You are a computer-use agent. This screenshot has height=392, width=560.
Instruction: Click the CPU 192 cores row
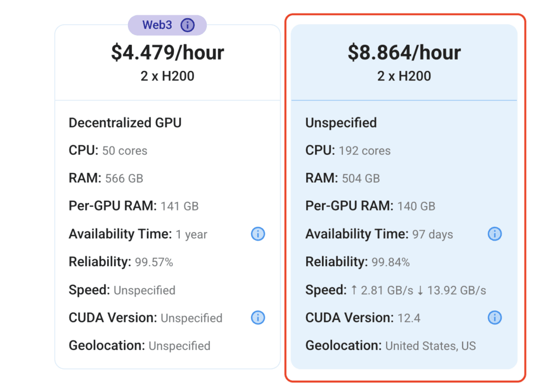pos(348,150)
